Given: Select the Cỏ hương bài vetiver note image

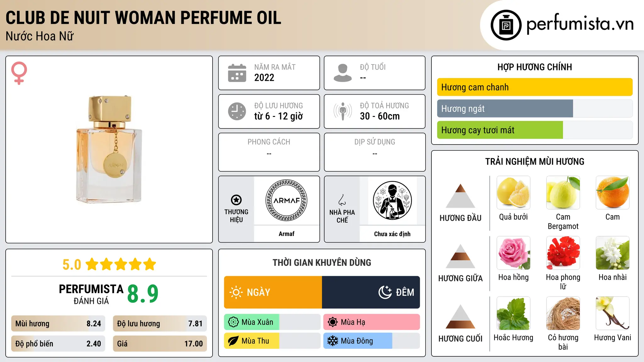Looking at the screenshot, I should click(x=563, y=313).
